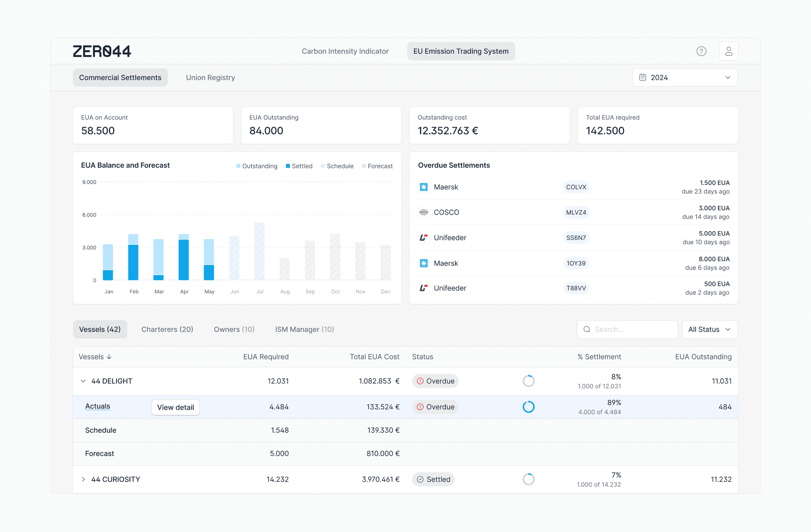Click the search magnifier icon
The image size is (811, 532).
click(x=587, y=329)
